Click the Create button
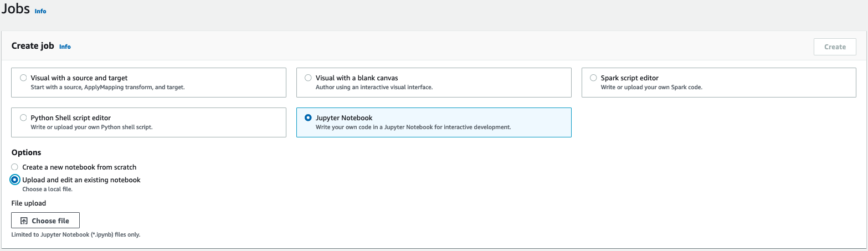Viewport: 868px width, 251px height. pos(835,47)
